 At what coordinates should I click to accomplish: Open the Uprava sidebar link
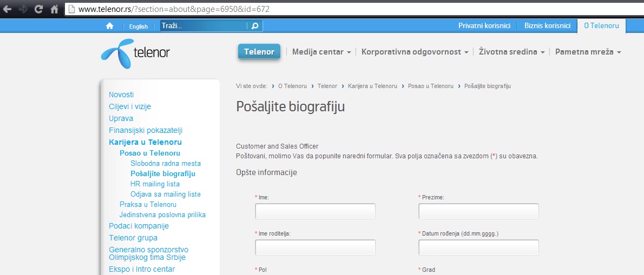[x=121, y=118]
